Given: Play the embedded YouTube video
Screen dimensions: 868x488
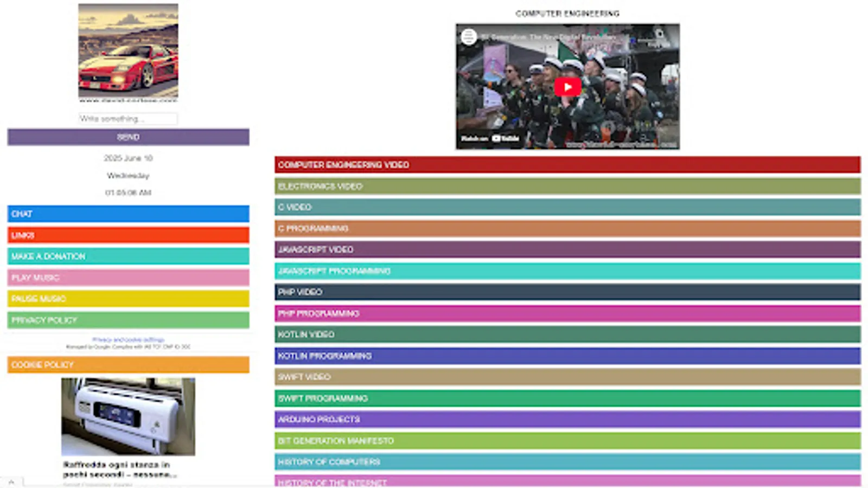Looking at the screenshot, I should tap(568, 86).
